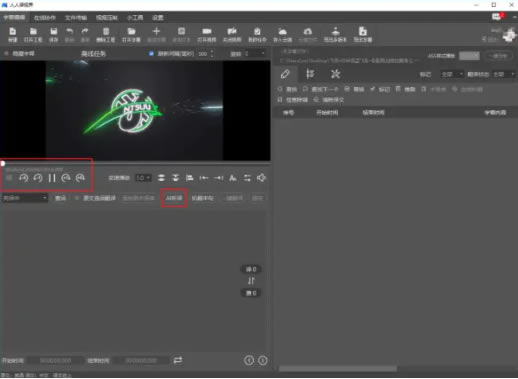Viewport: 518px width, 379px height.
Task: Click the last fast-forward circular-arrow button
Action: pos(80,178)
